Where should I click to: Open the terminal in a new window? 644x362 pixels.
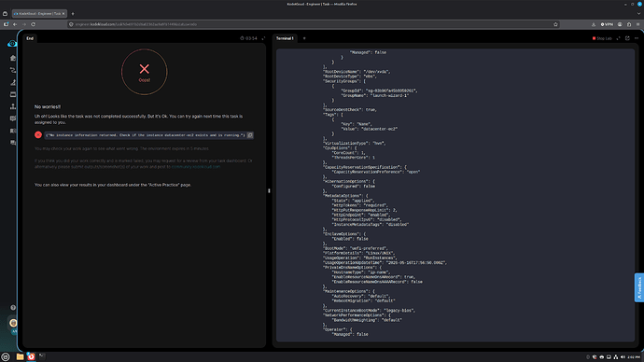click(627, 38)
